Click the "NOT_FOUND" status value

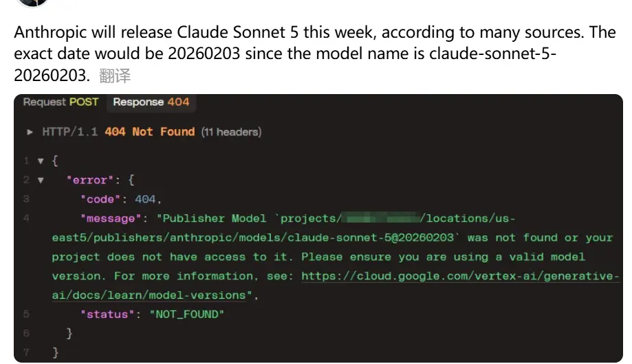(x=187, y=315)
